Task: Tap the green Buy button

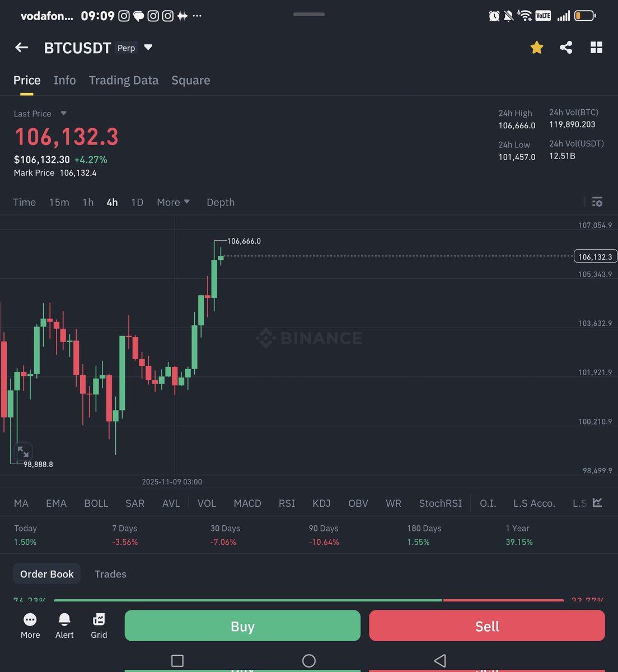Action: (242, 626)
